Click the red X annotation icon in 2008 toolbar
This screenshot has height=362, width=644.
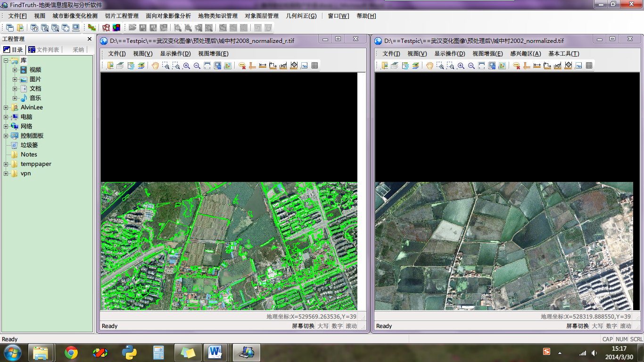click(x=242, y=66)
